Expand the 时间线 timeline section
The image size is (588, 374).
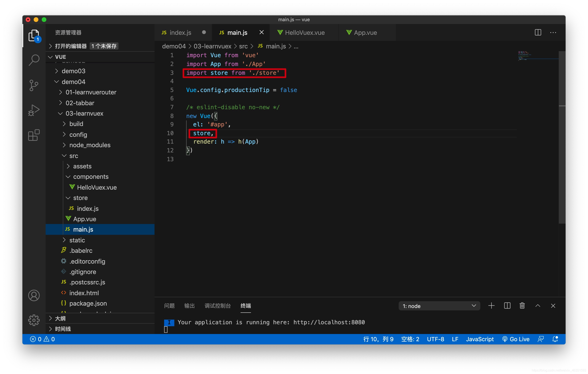pos(100,329)
